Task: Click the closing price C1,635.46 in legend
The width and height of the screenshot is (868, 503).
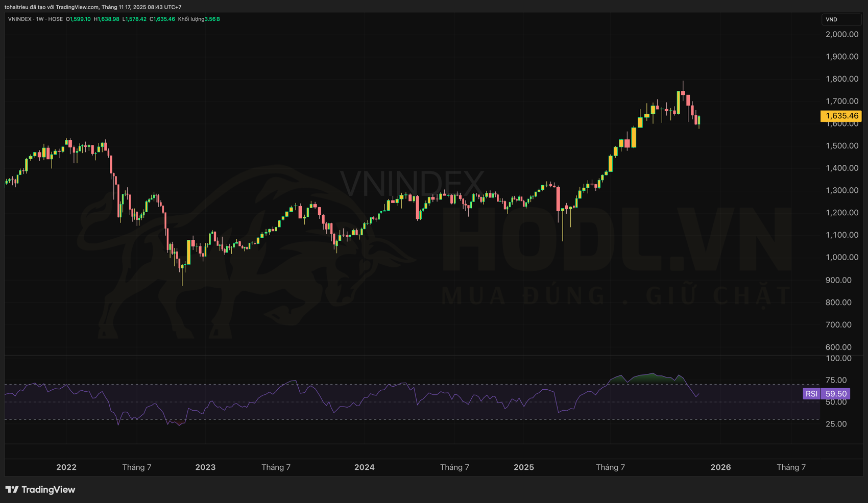Action: [x=162, y=19]
